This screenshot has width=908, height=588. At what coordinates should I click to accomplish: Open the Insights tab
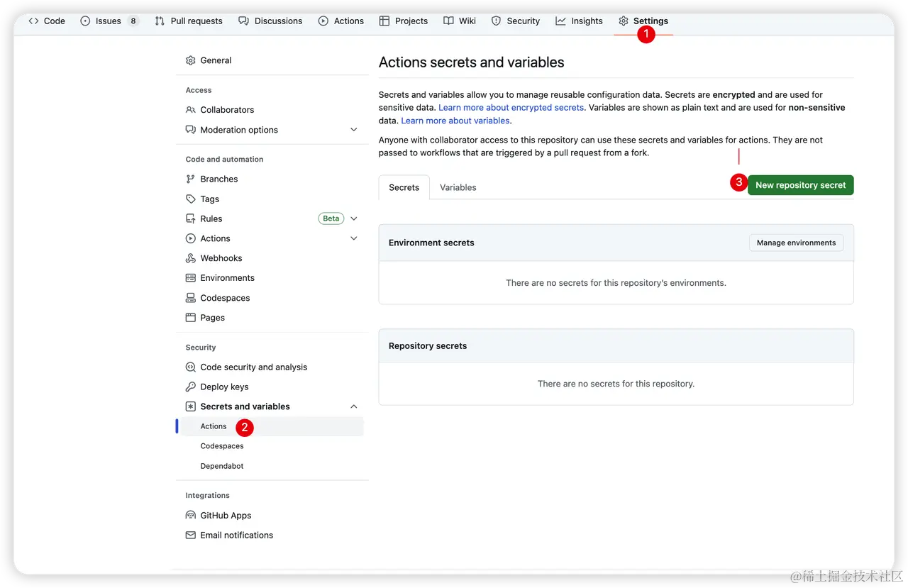(579, 21)
